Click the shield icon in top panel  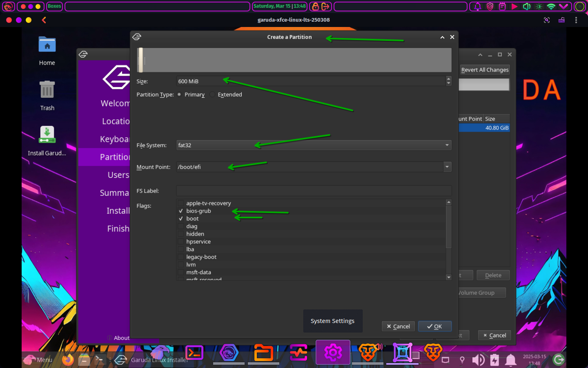tap(490, 6)
